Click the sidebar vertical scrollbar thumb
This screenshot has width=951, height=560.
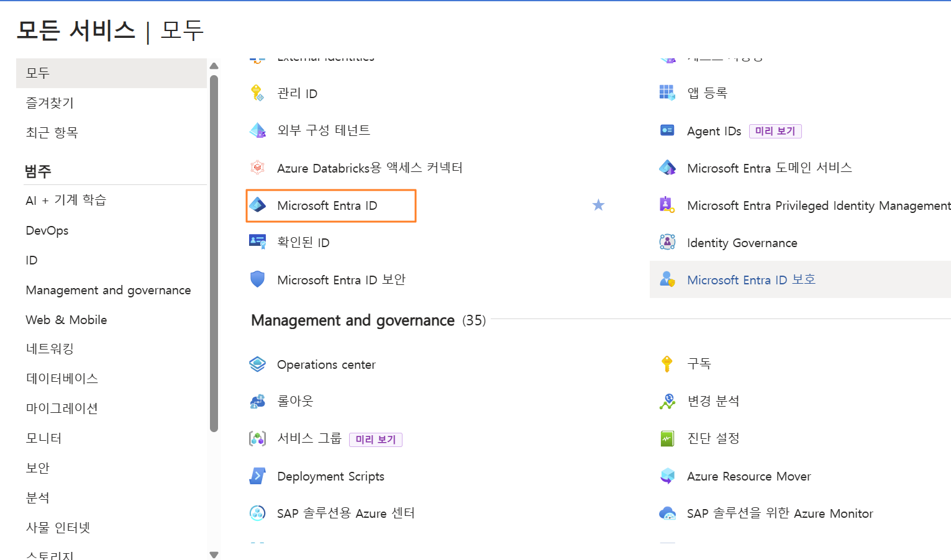pos(214,253)
